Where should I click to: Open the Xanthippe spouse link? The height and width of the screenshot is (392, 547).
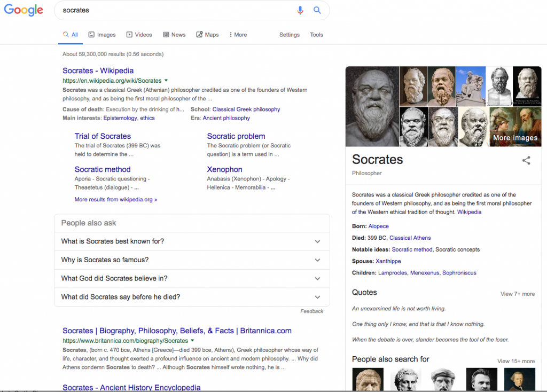coord(388,261)
